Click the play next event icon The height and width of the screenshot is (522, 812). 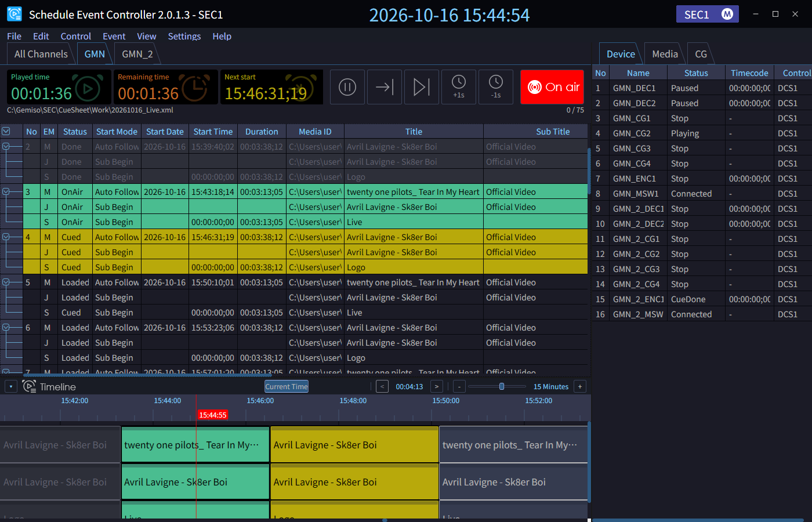pos(422,87)
